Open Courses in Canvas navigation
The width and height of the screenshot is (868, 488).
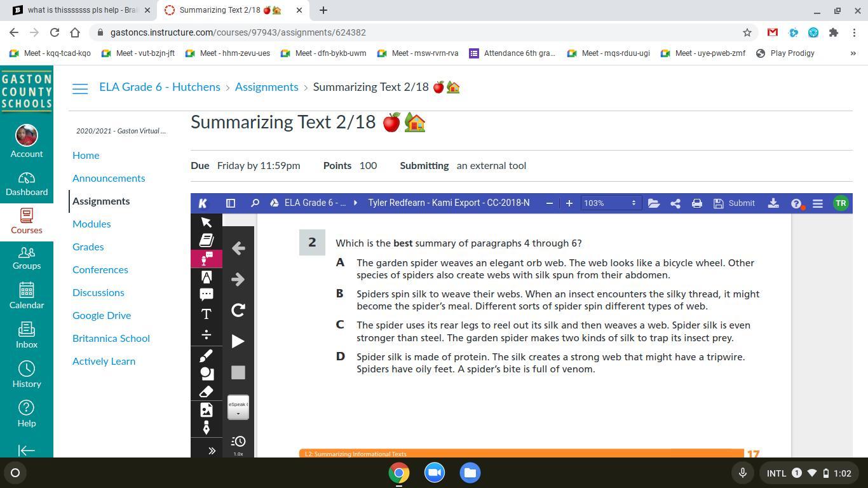click(x=27, y=221)
